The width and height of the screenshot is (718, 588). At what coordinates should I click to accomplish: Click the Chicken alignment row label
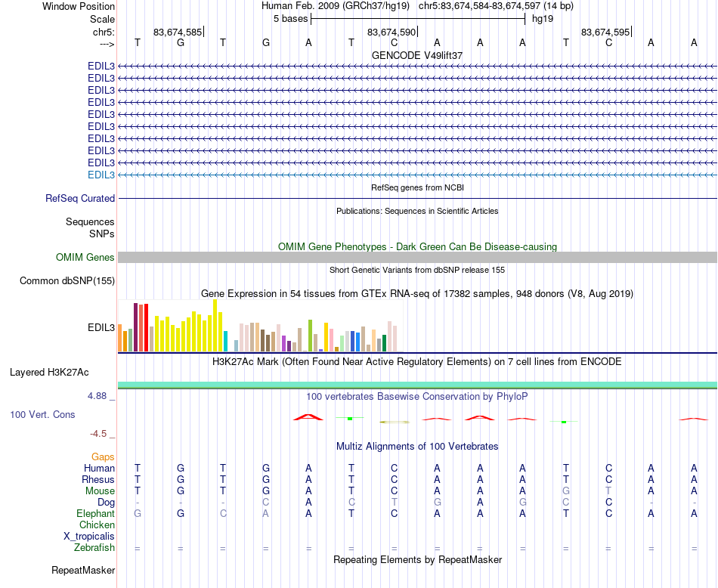[x=97, y=525]
